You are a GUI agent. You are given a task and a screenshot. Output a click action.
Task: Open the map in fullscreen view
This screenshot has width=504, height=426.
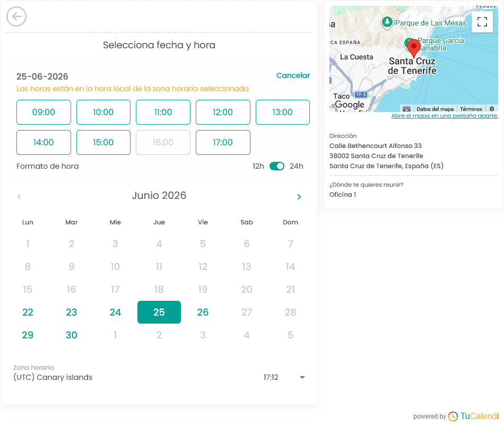[482, 22]
